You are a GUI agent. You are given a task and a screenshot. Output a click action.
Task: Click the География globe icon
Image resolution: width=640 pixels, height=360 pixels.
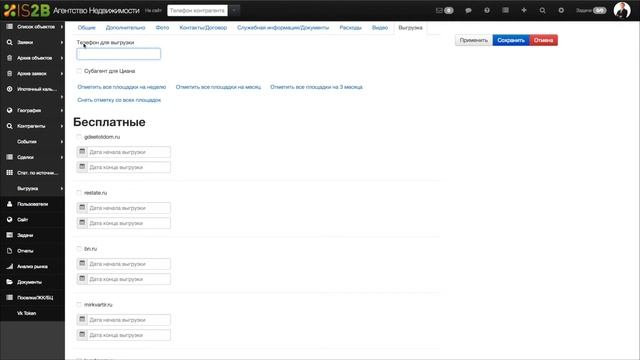(9, 110)
